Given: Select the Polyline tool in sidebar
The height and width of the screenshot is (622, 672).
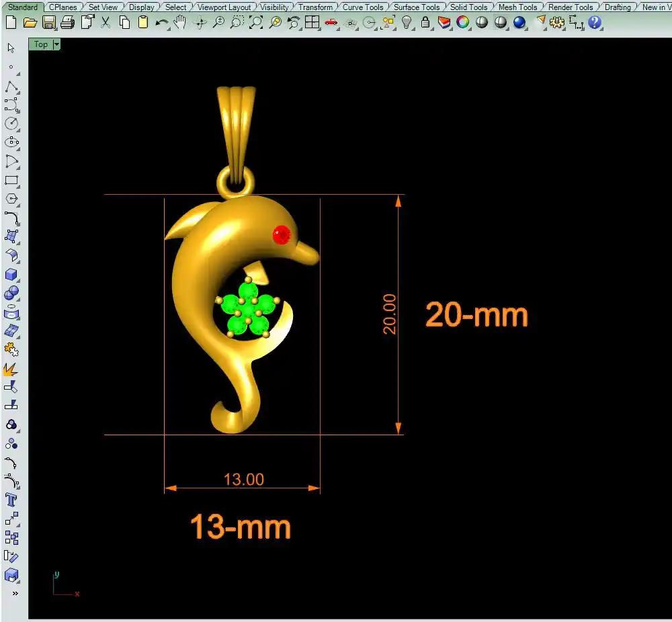Looking at the screenshot, I should click(x=11, y=87).
